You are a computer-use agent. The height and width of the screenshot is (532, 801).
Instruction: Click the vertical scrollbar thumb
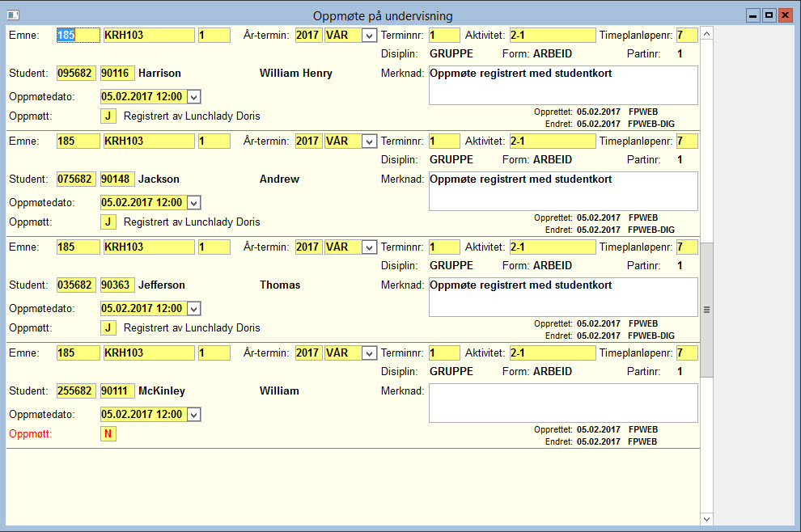click(706, 310)
